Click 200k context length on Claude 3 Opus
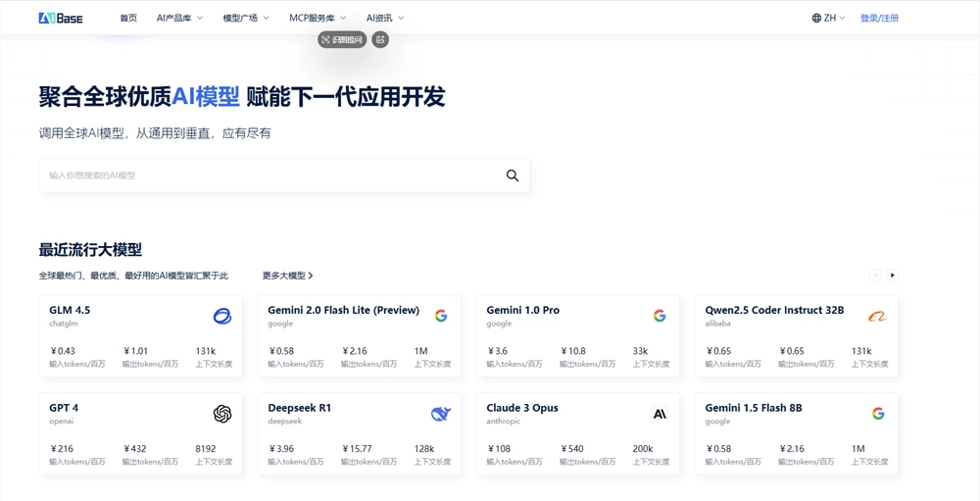This screenshot has height=501, width=980. tap(643, 448)
